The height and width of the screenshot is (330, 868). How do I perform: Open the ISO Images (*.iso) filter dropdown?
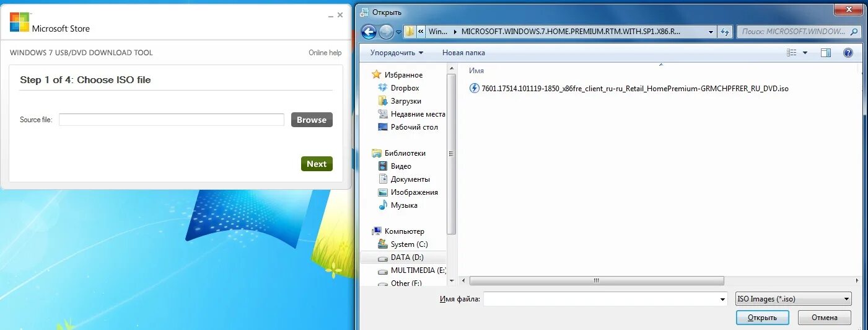[794, 299]
